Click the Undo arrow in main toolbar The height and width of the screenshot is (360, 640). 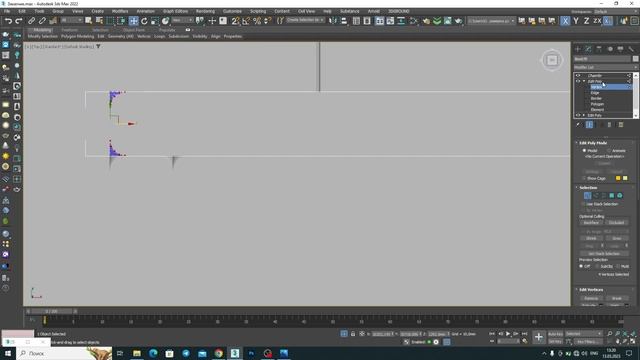tap(8, 21)
